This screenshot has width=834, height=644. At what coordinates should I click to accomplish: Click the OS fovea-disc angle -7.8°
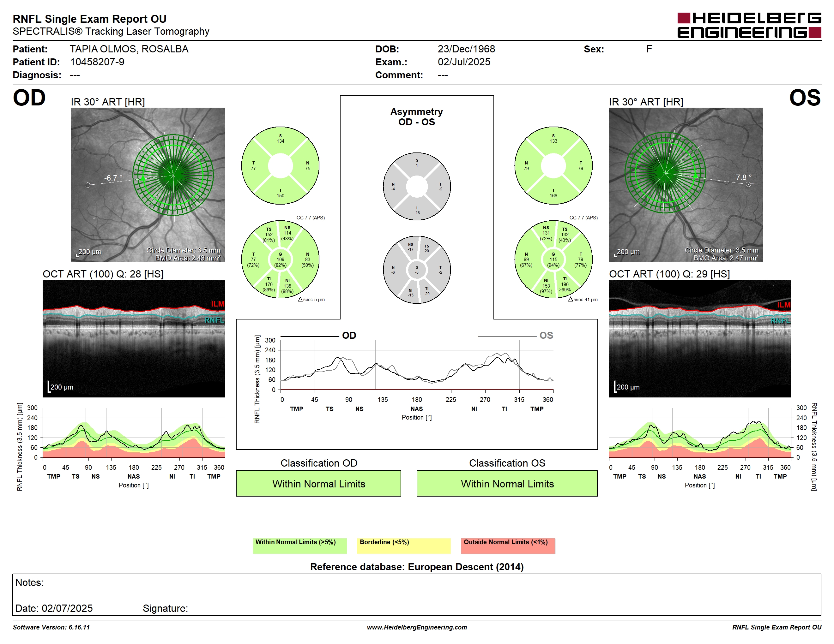click(742, 177)
